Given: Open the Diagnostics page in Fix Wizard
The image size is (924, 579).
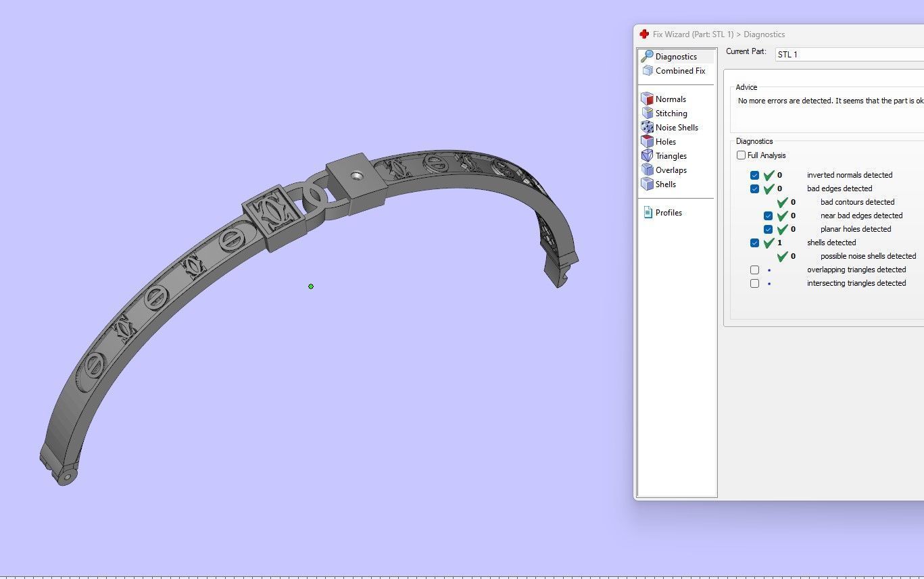Looking at the screenshot, I should point(676,57).
